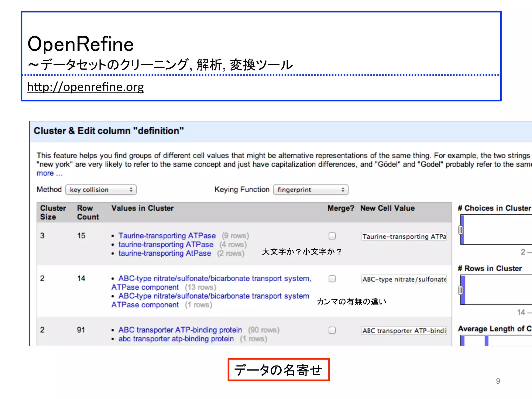Click the 'データの名寄せ' label box
The width and height of the screenshot is (532, 399).
(279, 370)
